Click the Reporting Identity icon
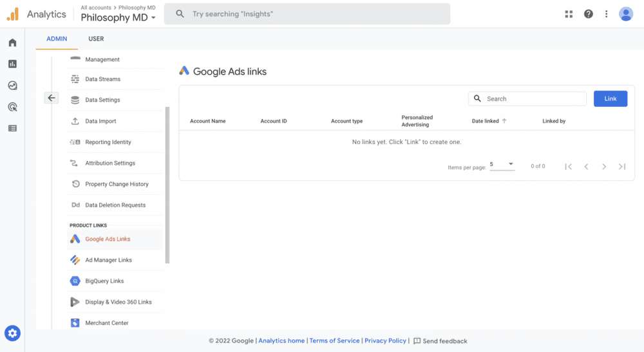644x352 pixels. pyautogui.click(x=75, y=142)
